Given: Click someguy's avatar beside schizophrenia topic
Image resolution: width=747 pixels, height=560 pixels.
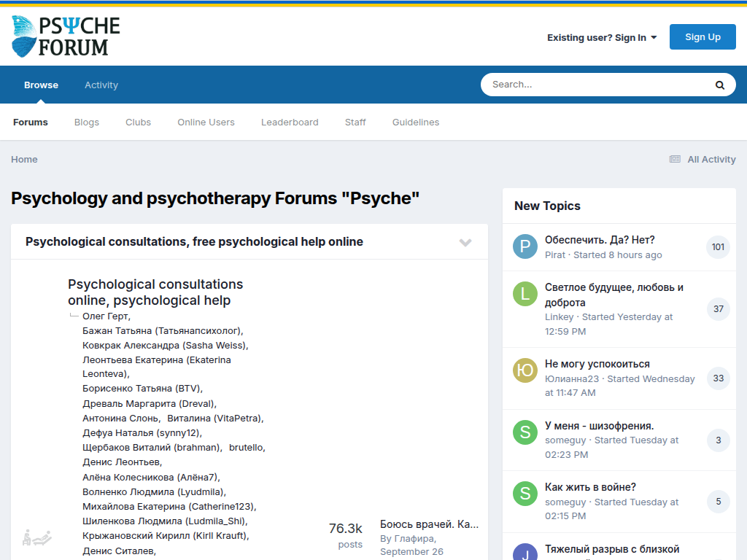Looking at the screenshot, I should 525,432.
